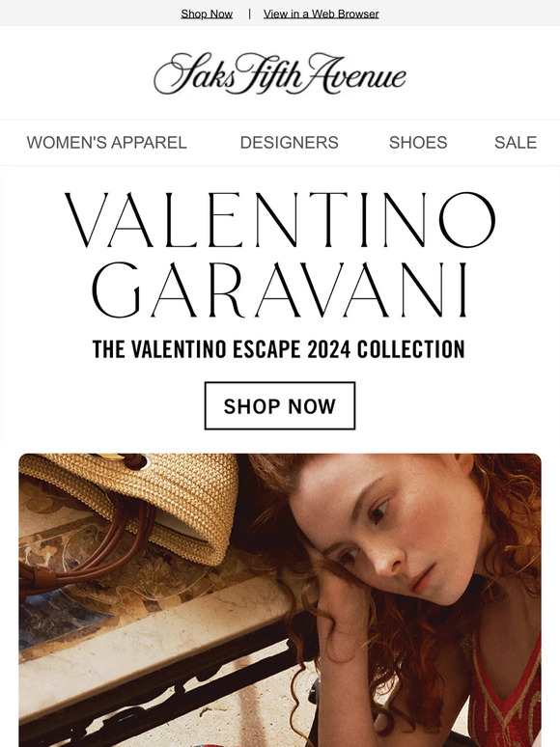Click the Saks Fifth Avenue logo
The width and height of the screenshot is (560, 747).
(x=280, y=74)
